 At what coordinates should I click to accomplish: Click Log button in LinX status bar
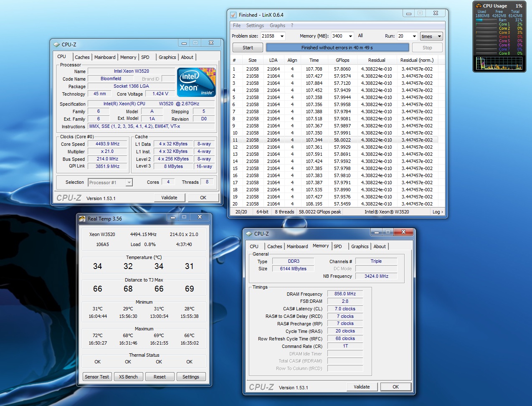(x=438, y=212)
